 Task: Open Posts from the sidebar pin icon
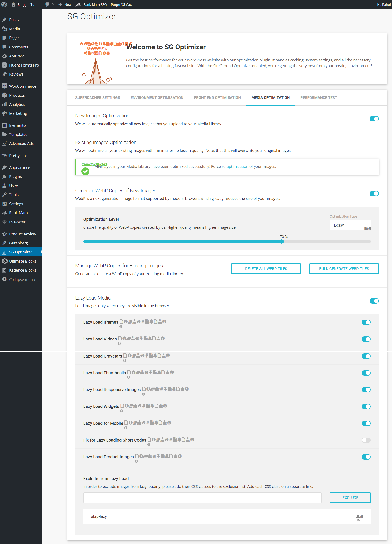coord(4,20)
